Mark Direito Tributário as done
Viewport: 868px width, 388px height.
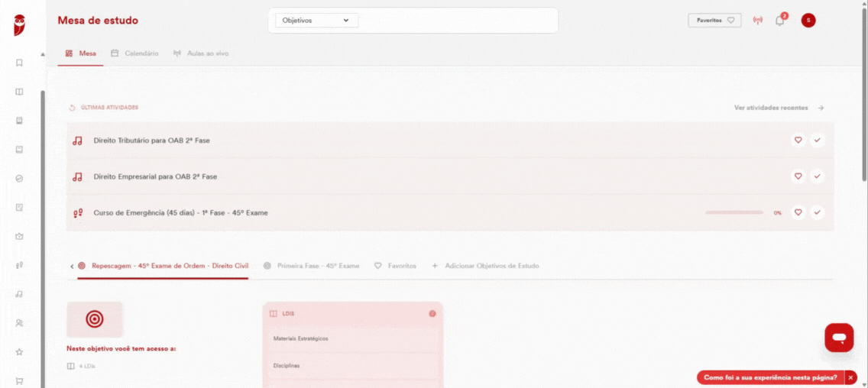point(817,140)
